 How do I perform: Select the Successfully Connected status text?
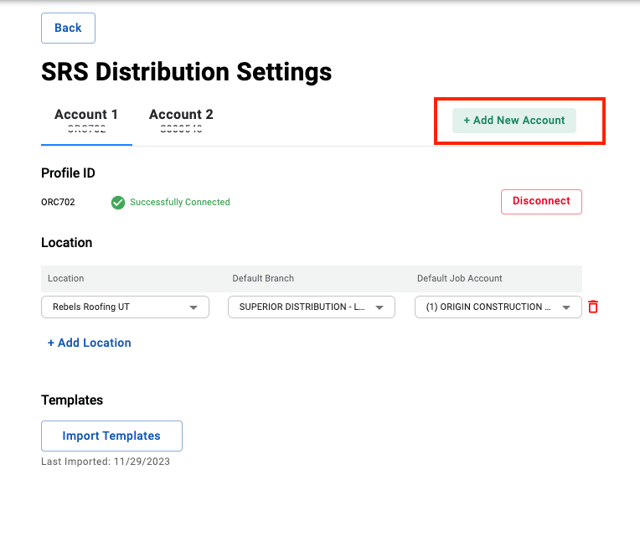click(x=180, y=202)
